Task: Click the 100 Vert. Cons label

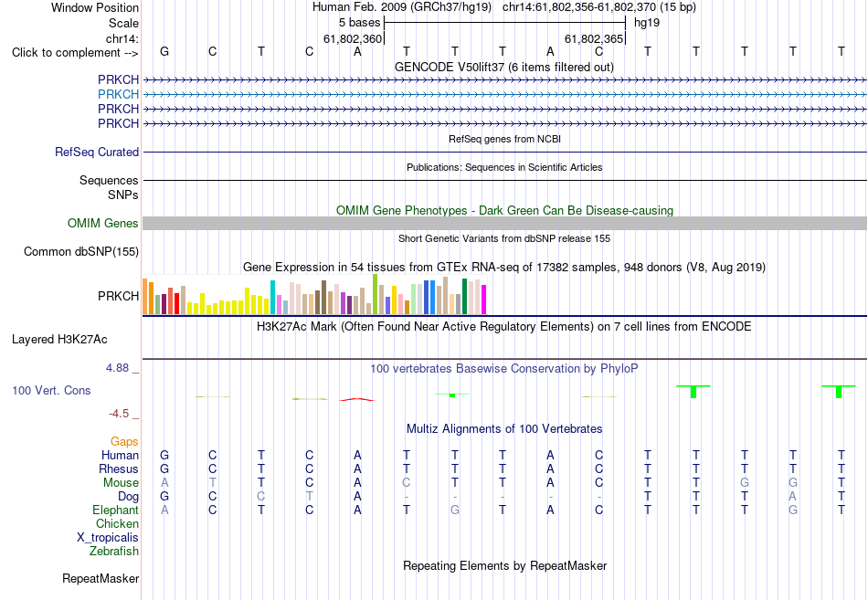Action: [51, 390]
